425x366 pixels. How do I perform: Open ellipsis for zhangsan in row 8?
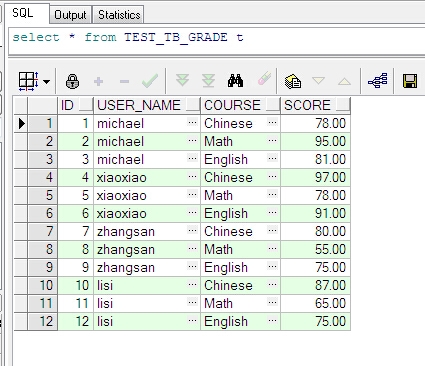coord(192,248)
